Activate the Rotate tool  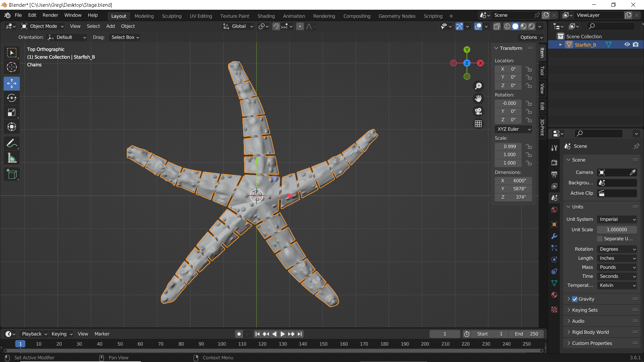point(12,98)
